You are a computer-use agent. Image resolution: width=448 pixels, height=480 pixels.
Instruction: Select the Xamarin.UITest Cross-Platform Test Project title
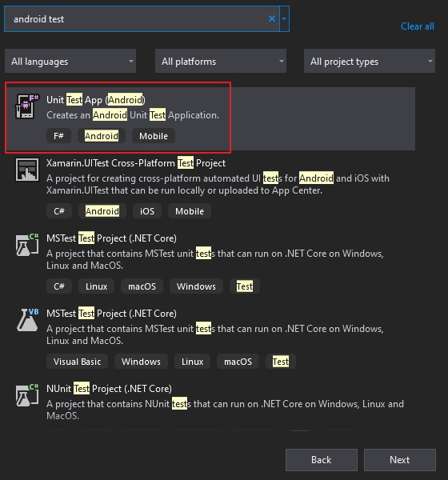[136, 163]
